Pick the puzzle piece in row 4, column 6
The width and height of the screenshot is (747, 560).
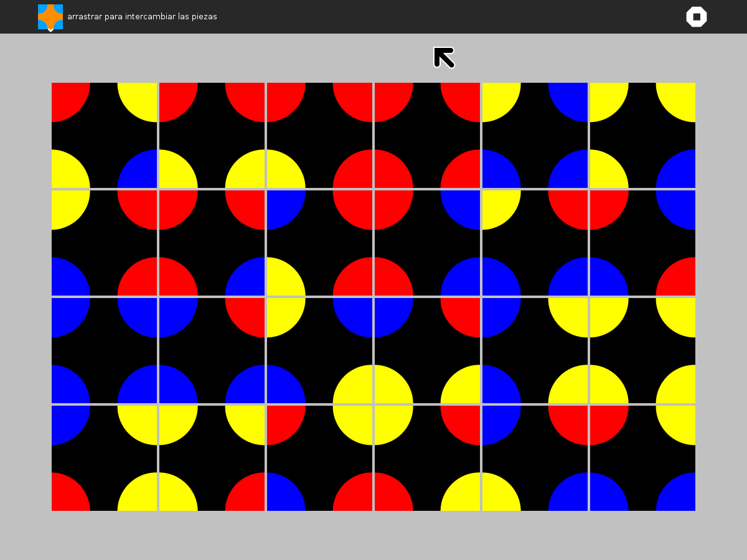point(642,458)
